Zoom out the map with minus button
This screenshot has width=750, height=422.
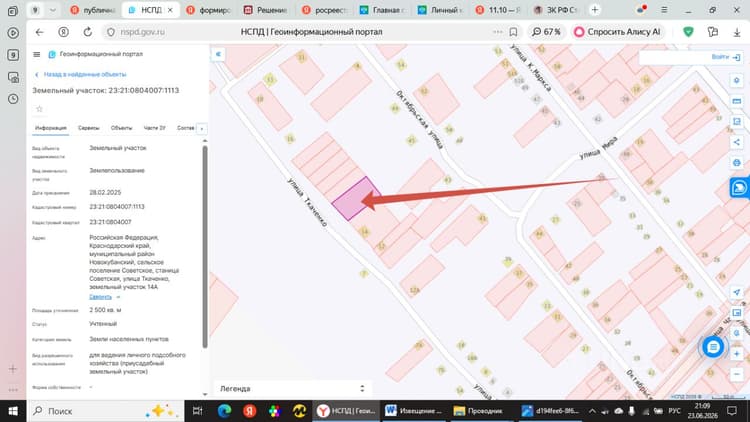coord(737,374)
